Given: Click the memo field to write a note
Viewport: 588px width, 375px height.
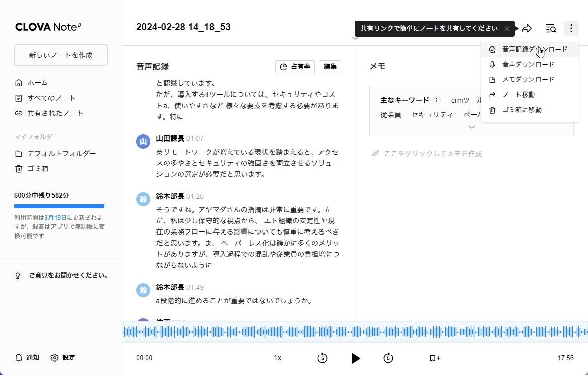Looking at the screenshot, I should pos(433,153).
